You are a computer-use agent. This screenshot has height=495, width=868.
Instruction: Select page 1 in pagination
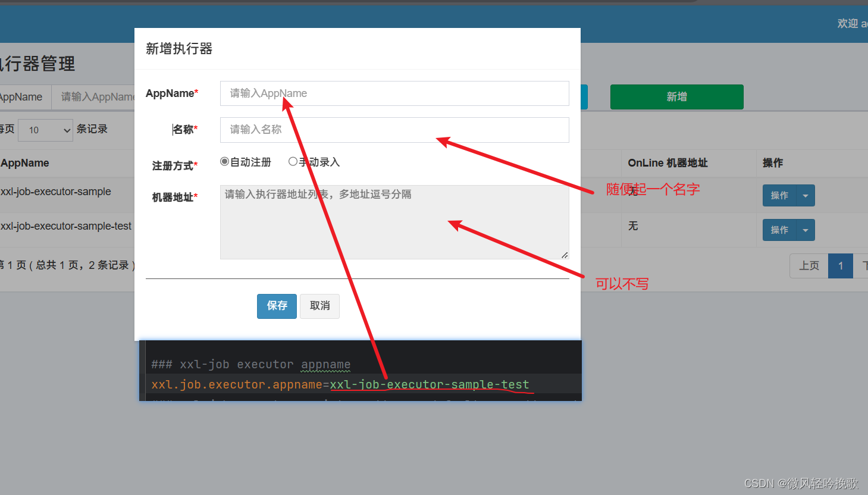(x=841, y=266)
